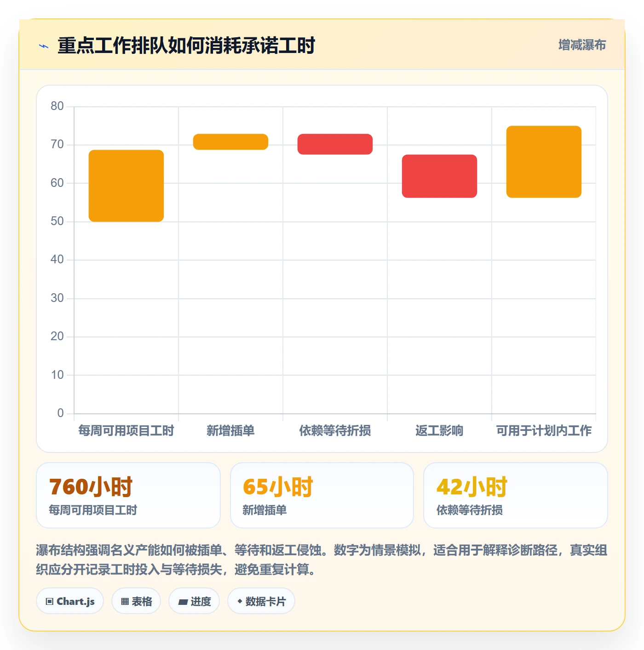Screen dimensions: 644x650
Task: Click the 表格 chip
Action: (136, 601)
